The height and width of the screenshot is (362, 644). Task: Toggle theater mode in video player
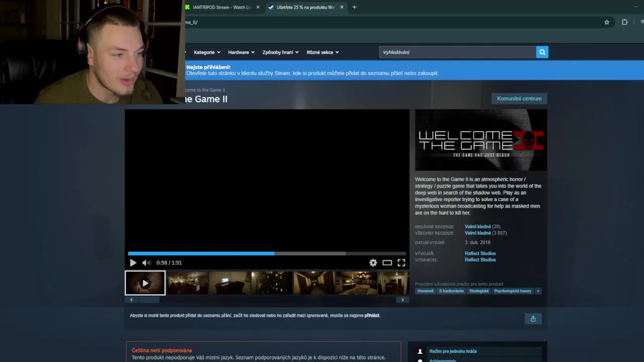pyautogui.click(x=387, y=262)
